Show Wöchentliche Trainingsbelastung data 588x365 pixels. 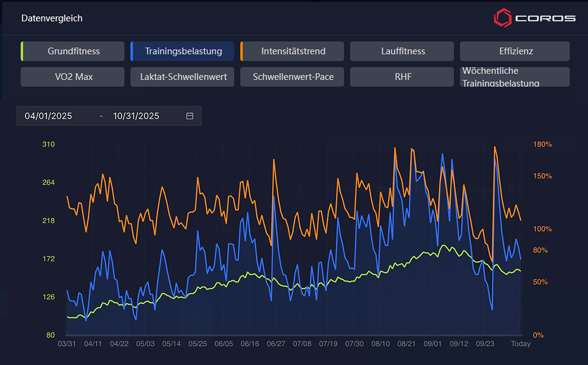point(514,77)
